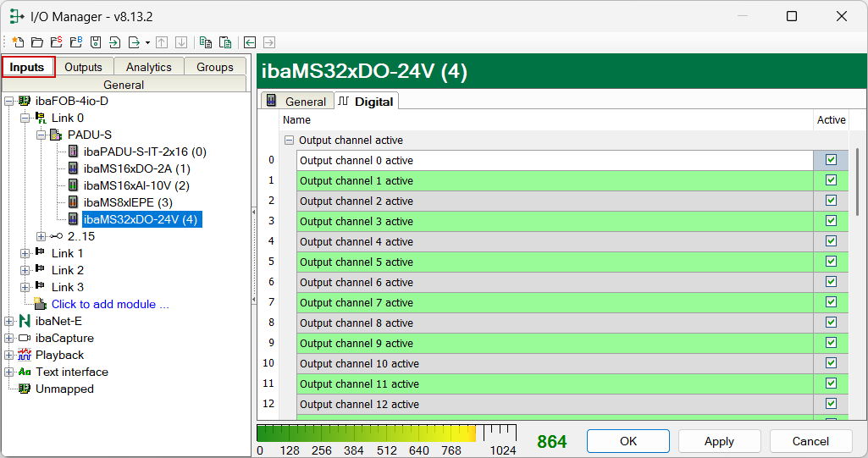Expand the Link 1 tree node
Viewport: 868px width, 458px height.
click(x=25, y=253)
